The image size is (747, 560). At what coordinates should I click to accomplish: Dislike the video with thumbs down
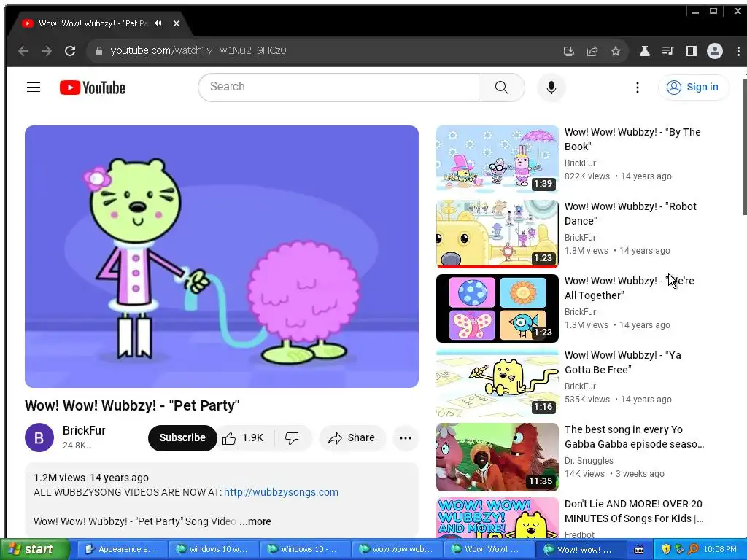292,437
